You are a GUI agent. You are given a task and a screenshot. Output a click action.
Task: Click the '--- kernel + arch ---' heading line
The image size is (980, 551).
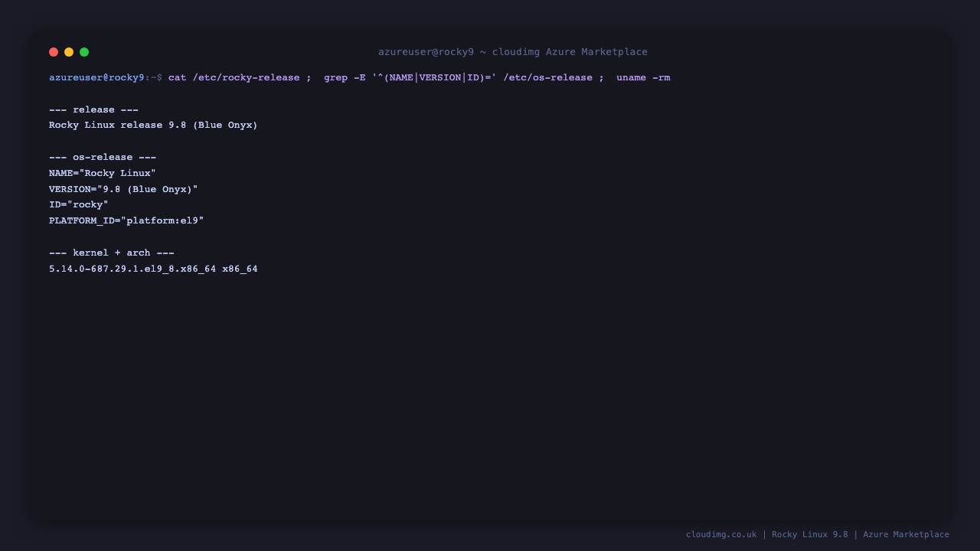click(112, 253)
